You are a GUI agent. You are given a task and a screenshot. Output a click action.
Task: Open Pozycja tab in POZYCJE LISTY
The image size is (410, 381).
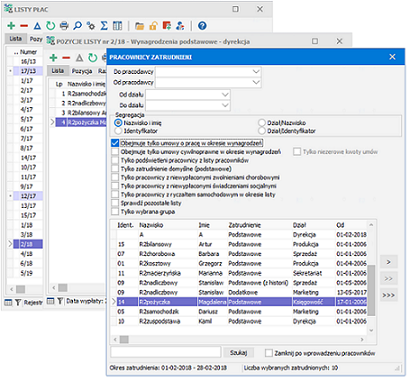(x=82, y=71)
